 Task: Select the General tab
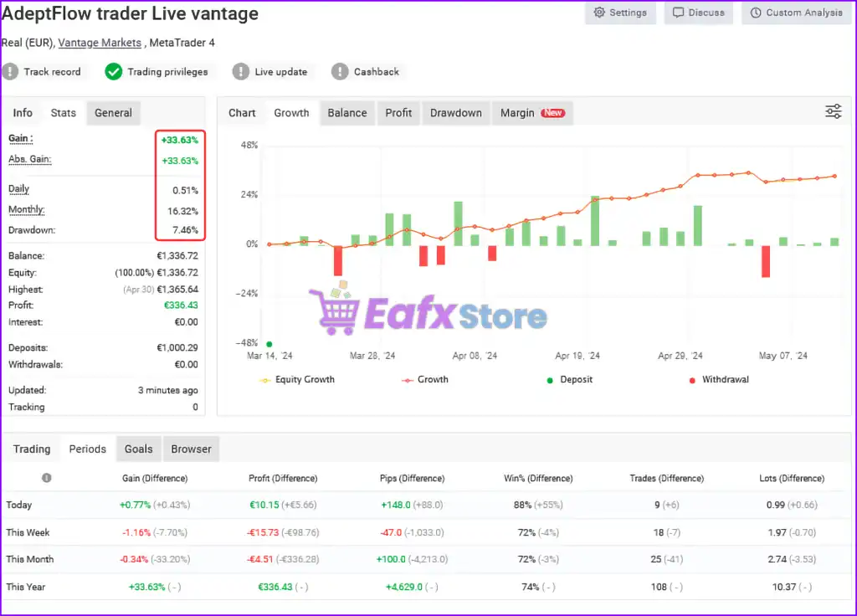pos(113,113)
